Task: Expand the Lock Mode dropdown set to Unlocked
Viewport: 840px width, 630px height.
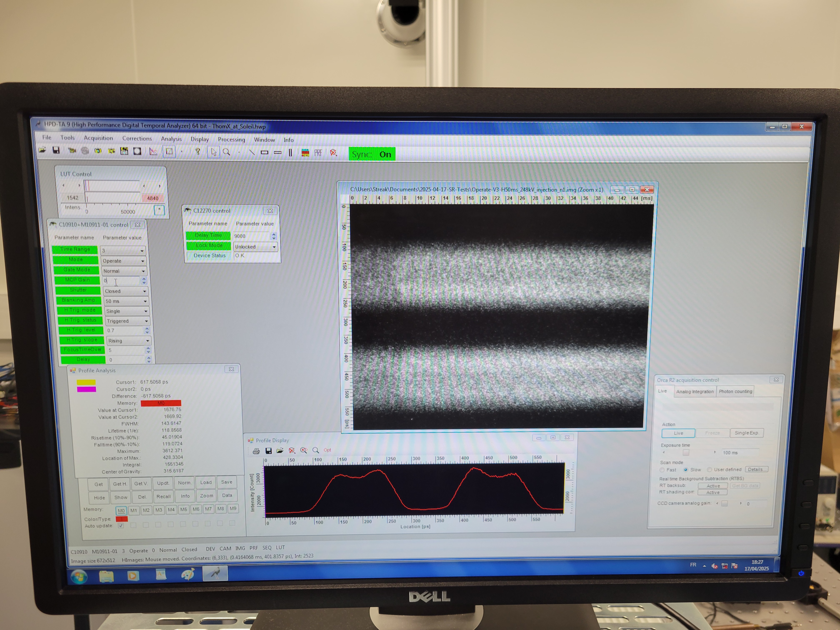Action: 274,247
